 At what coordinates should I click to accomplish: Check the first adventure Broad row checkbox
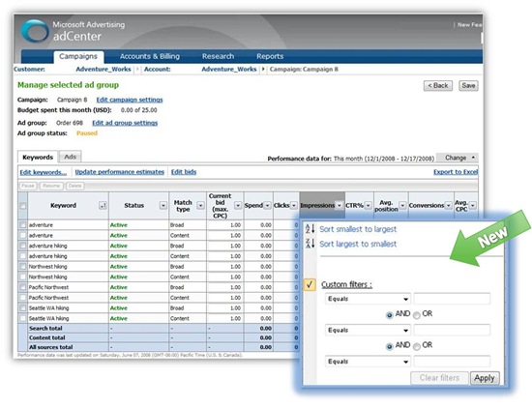(23, 225)
